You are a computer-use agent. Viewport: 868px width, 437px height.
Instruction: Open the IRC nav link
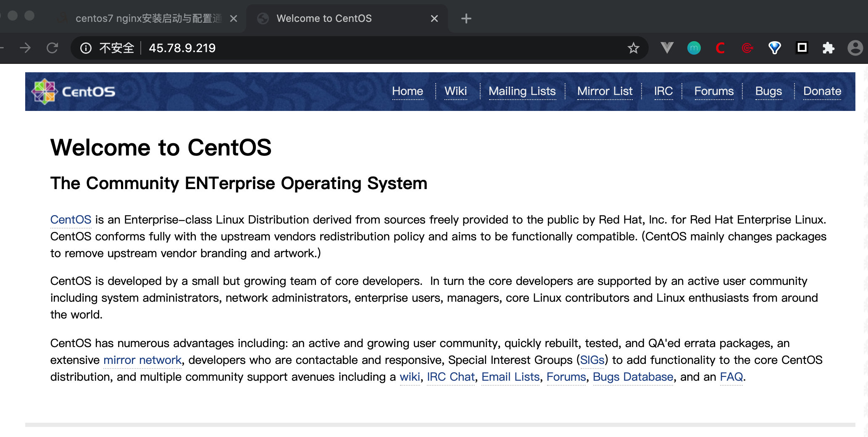(x=663, y=91)
